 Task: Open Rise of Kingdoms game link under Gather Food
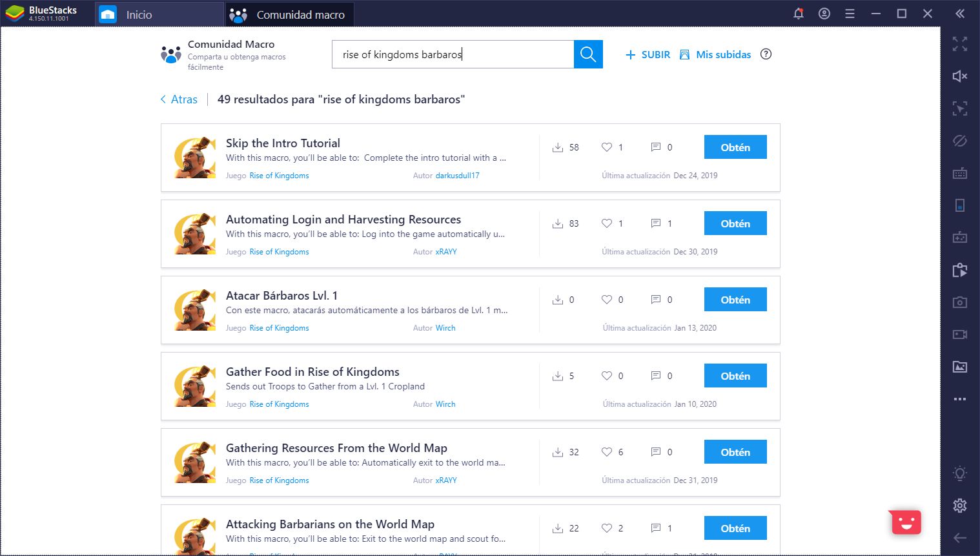point(279,404)
